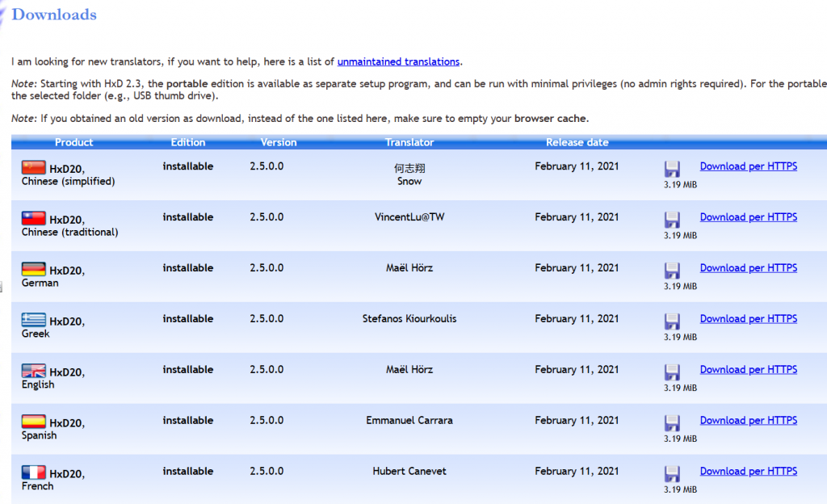Click the floppy disk icon in Spanish row
Screen dimensions: 827x504
tap(672, 422)
